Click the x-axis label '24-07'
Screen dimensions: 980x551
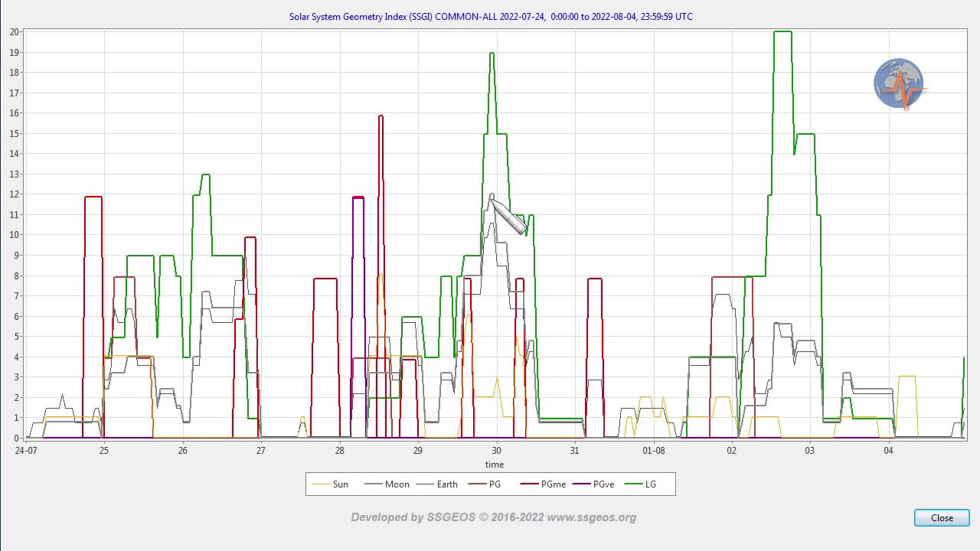pos(26,450)
